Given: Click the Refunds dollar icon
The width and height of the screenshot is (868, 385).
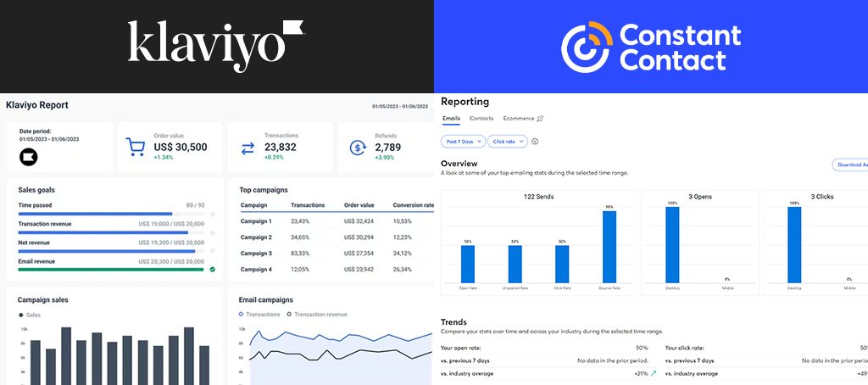Looking at the screenshot, I should point(359,148).
